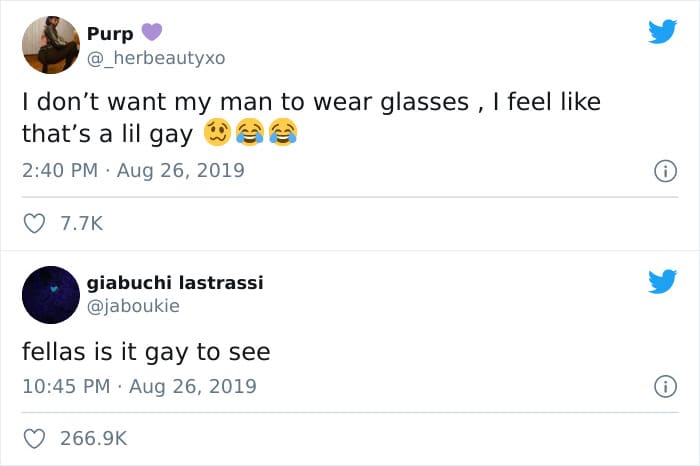This screenshot has height=466, width=700.
Task: Click the 10:45 PM · Aug 26, 2019 timestamp
Action: 139,386
